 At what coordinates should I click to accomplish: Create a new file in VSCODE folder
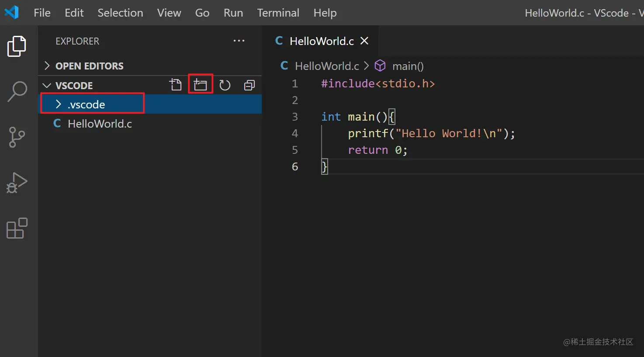175,85
